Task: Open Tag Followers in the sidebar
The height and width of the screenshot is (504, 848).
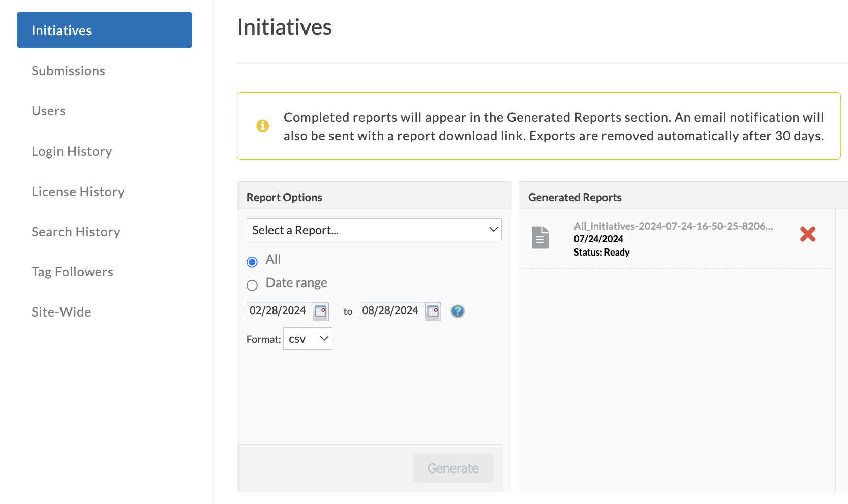Action: [72, 272]
